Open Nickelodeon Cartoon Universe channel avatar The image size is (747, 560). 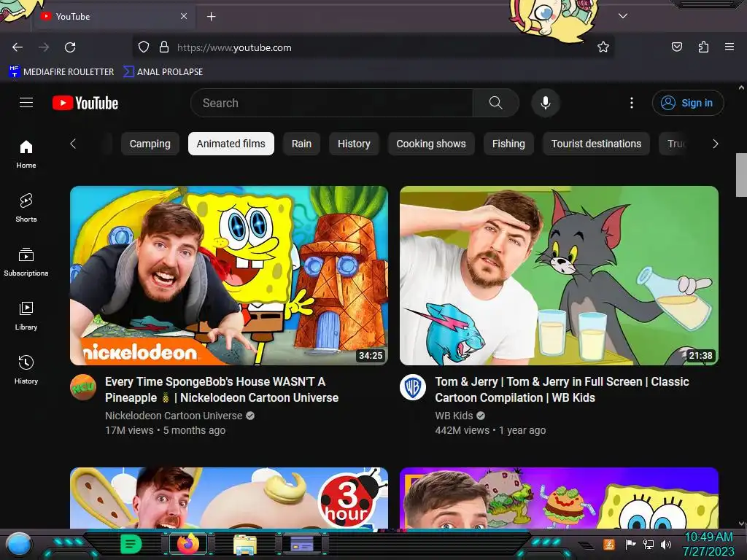tap(83, 387)
